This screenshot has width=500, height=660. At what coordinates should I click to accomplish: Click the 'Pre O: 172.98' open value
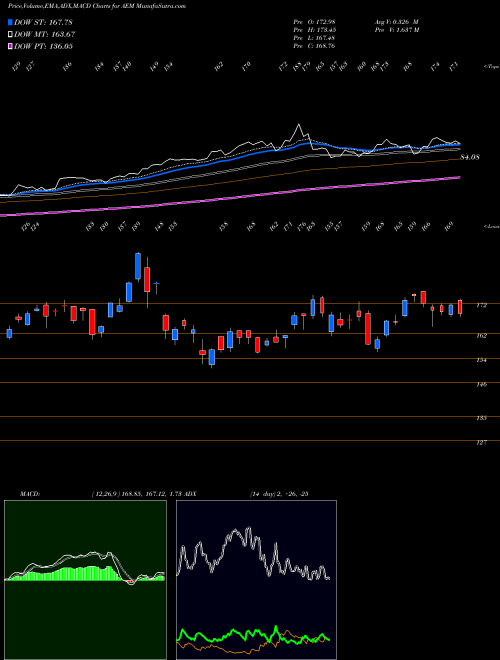(x=314, y=22)
